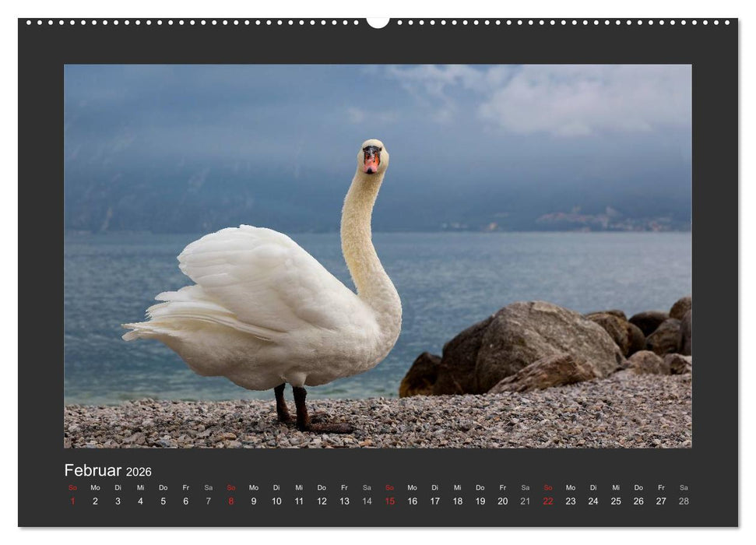Screen dimensions: 756x545
Task: Select the Di weekday header
Action: 117,487
